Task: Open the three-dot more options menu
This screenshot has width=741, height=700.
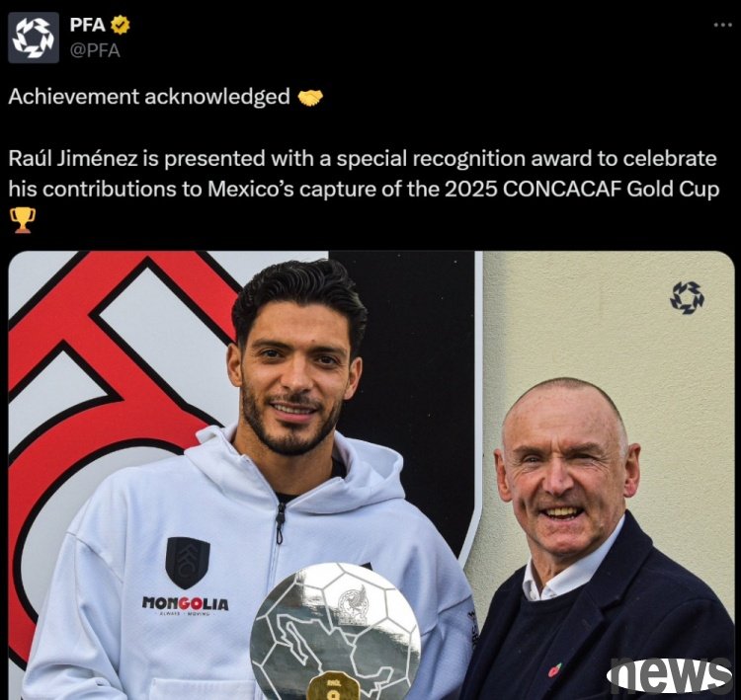Action: click(722, 25)
